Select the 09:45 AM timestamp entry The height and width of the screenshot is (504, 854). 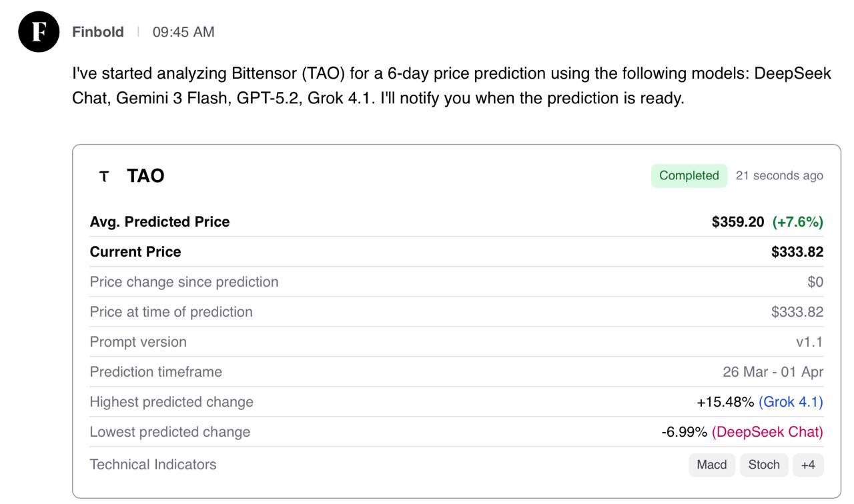click(x=183, y=31)
